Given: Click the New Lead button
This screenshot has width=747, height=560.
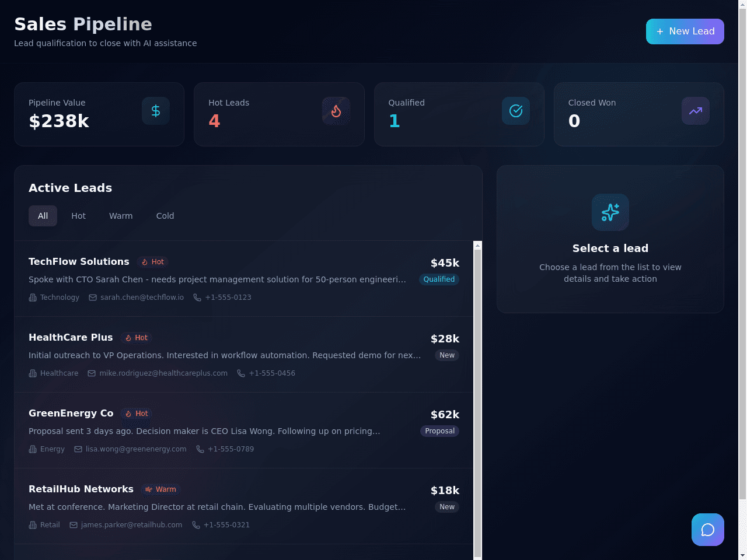Looking at the screenshot, I should click(685, 32).
